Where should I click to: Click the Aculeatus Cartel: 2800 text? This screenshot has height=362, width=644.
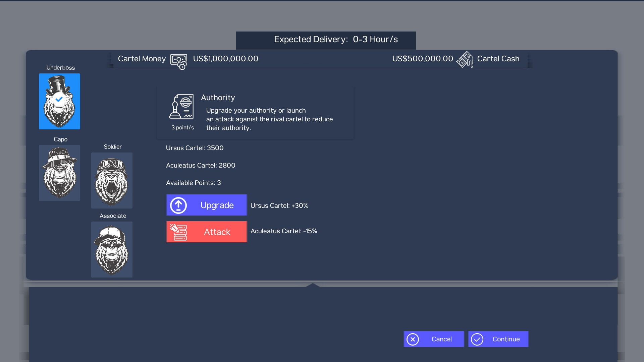[201, 165]
